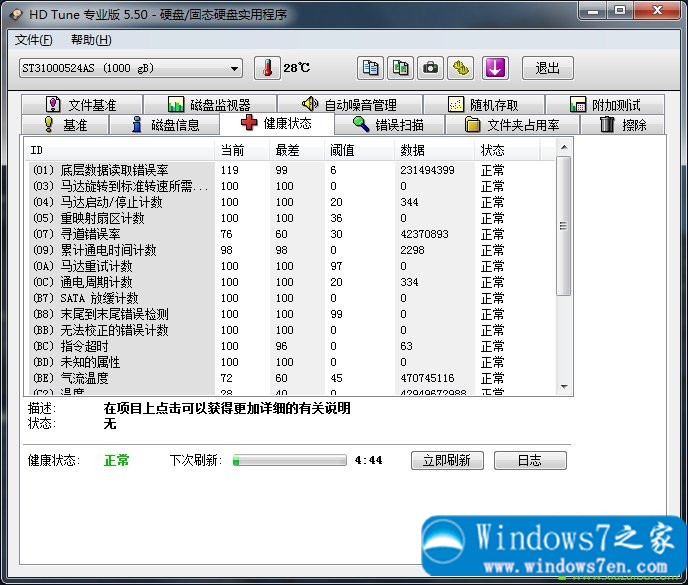Open the 文件(F) menu
The width and height of the screenshot is (688, 585).
[34, 40]
